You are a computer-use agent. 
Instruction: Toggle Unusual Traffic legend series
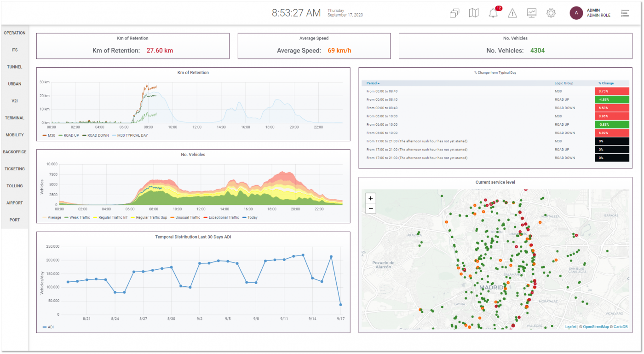pos(185,217)
